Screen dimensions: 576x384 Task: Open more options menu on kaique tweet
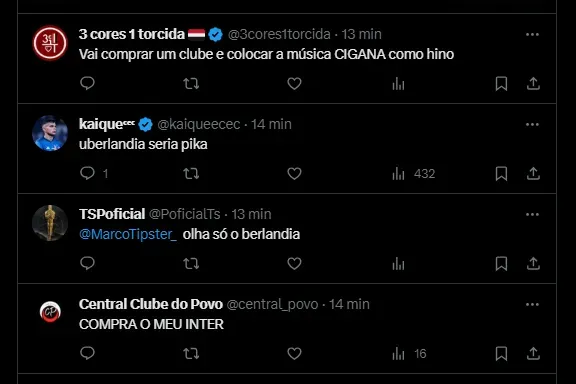(x=532, y=125)
